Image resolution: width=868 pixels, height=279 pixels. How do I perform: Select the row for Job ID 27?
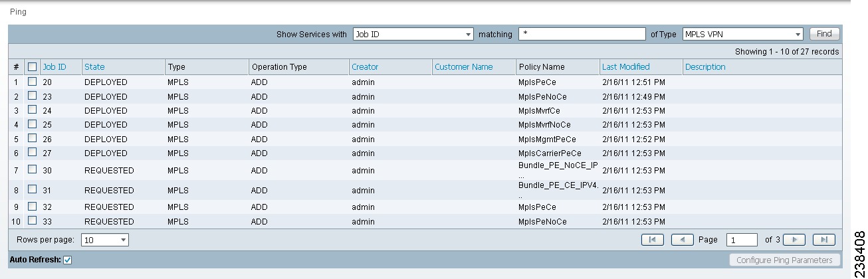[x=32, y=153]
